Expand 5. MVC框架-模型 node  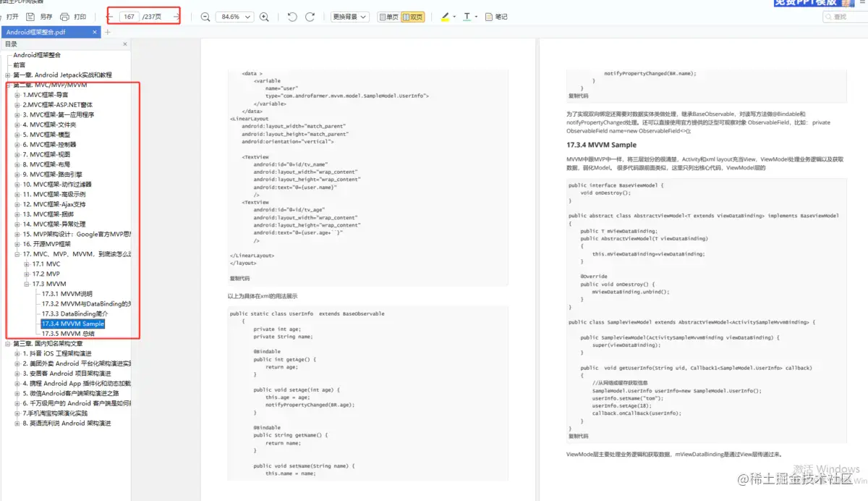(x=17, y=135)
